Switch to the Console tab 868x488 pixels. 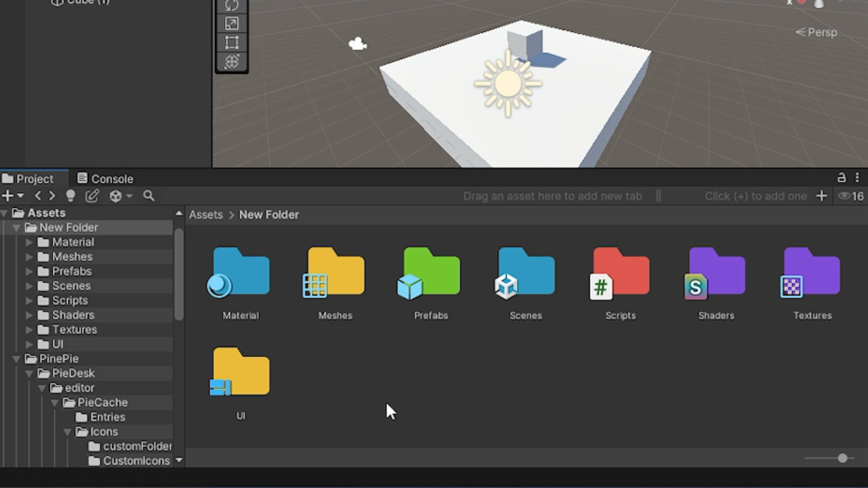pos(106,179)
